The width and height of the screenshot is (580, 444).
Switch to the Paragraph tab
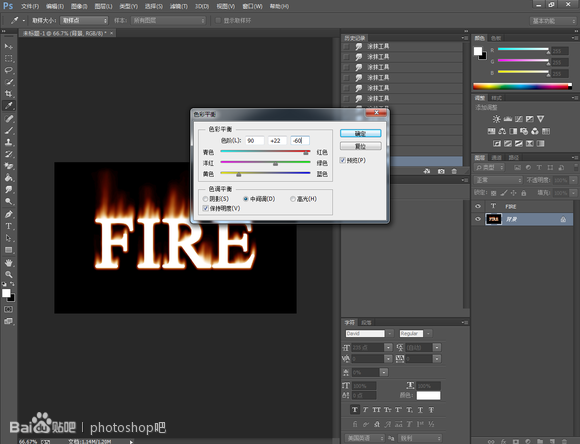pyautogui.click(x=366, y=322)
